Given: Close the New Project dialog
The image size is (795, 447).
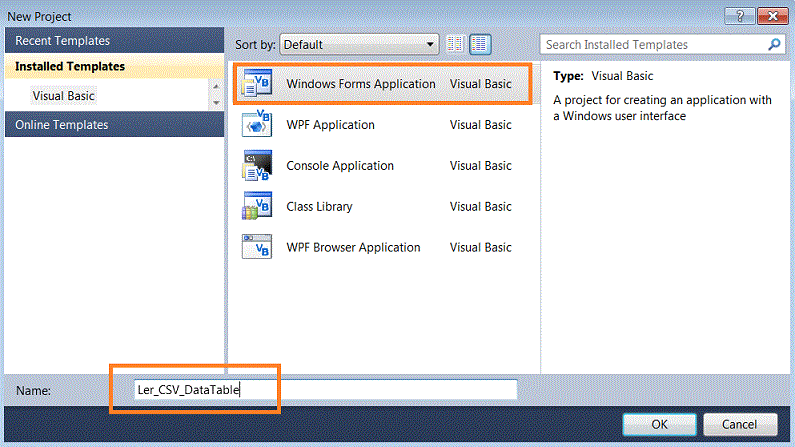Looking at the screenshot, I should pos(773,16).
